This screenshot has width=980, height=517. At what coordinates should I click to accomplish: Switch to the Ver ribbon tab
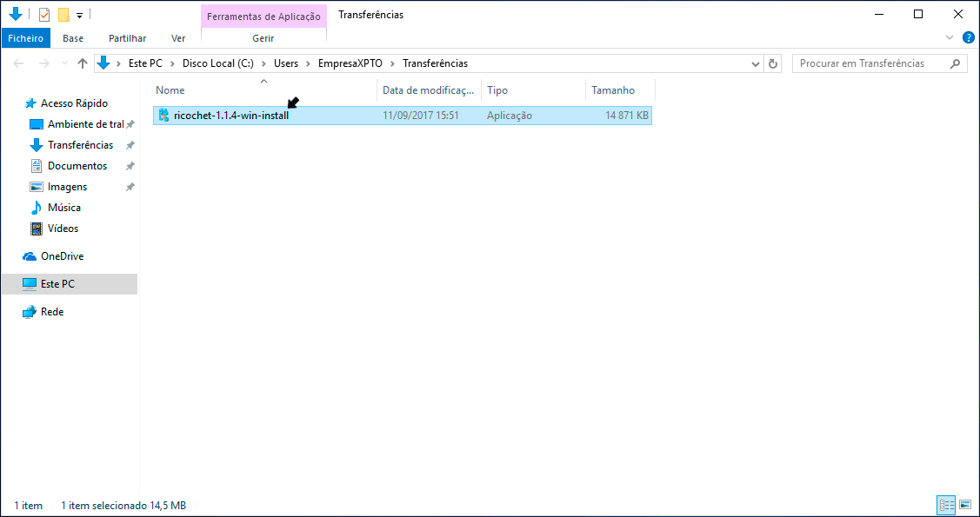(178, 38)
